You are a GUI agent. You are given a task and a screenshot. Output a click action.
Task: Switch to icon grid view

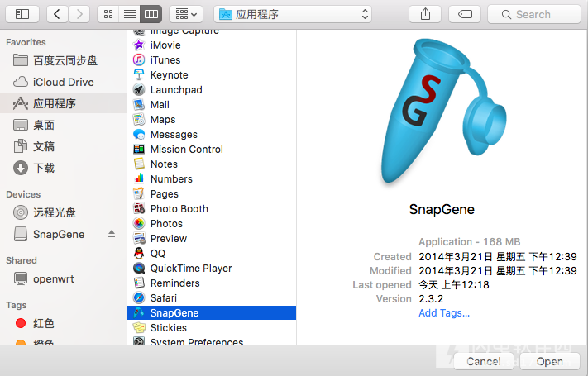pyautogui.click(x=108, y=14)
